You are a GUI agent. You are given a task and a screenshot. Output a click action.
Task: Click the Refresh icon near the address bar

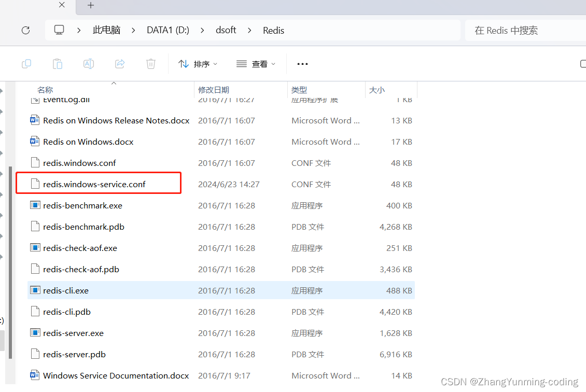pyautogui.click(x=25, y=30)
